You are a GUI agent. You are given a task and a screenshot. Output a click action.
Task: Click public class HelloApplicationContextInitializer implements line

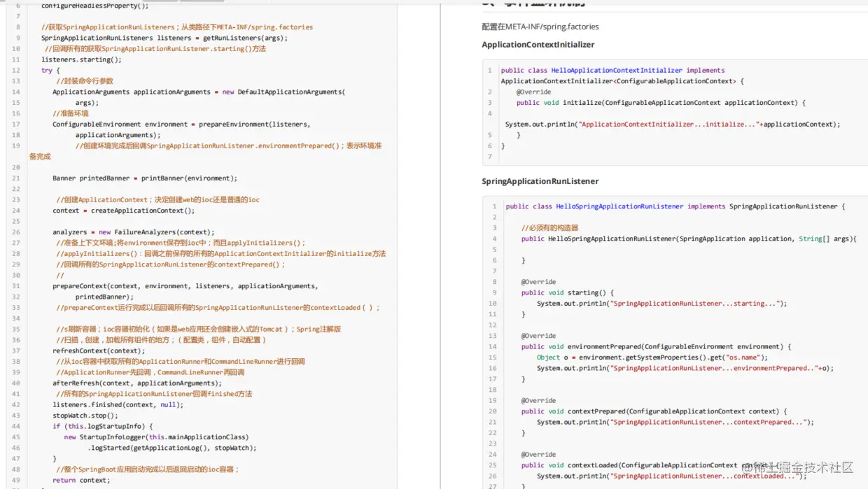(612, 70)
